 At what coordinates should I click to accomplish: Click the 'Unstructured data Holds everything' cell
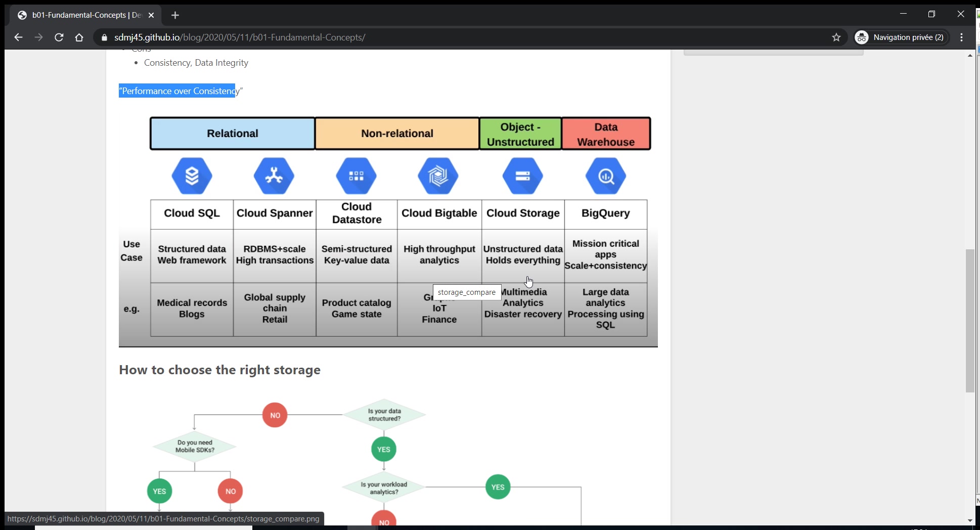[x=523, y=255]
